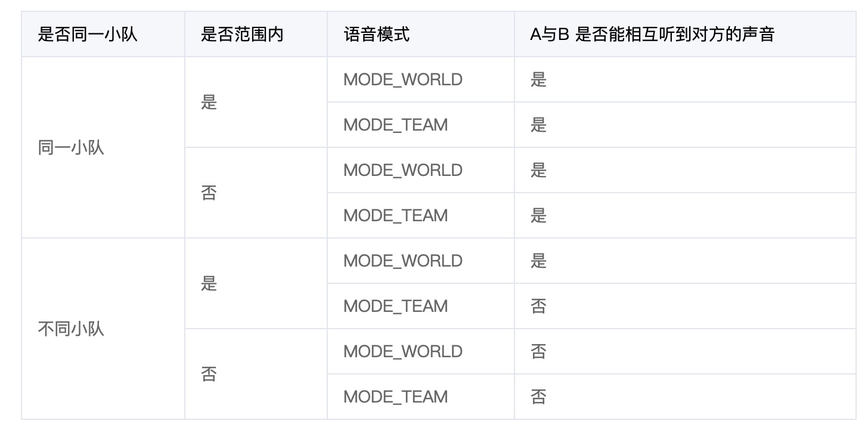The image size is (868, 427).
Task: Click the 是否范围内 column header
Action: click(x=241, y=35)
